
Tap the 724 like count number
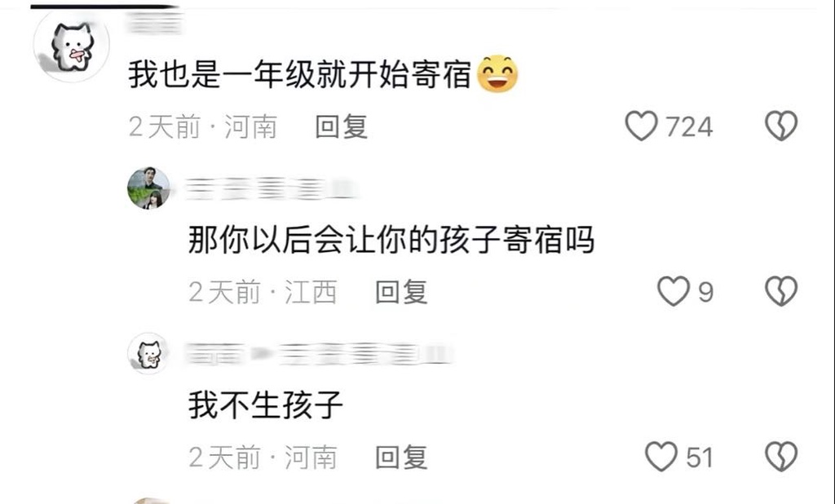tap(689, 126)
